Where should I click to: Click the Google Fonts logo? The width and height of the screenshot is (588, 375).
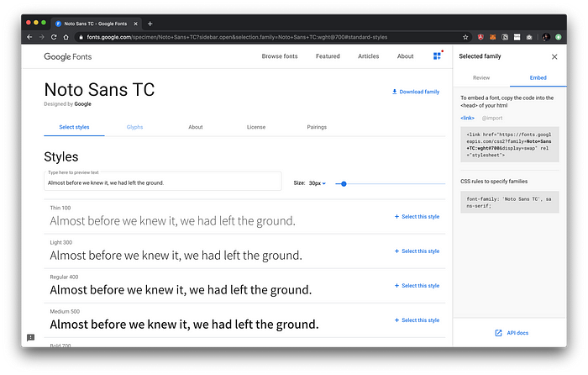pos(68,56)
